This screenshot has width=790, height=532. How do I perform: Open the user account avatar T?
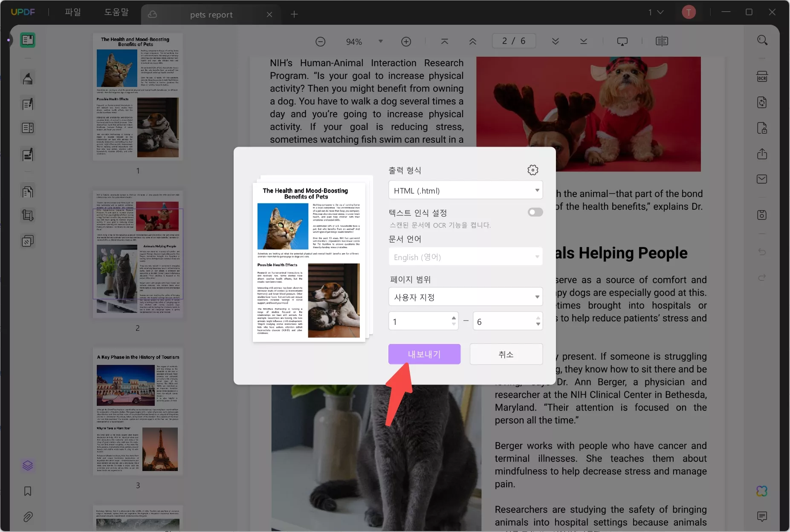pyautogui.click(x=689, y=12)
